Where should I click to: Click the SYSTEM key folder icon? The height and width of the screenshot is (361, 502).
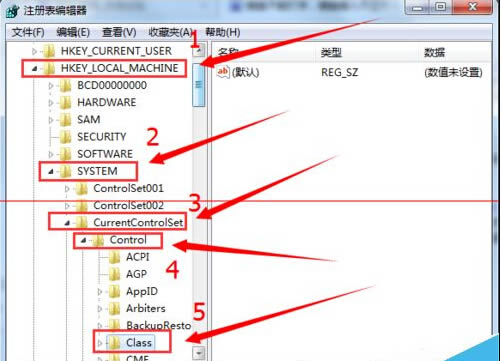point(65,171)
